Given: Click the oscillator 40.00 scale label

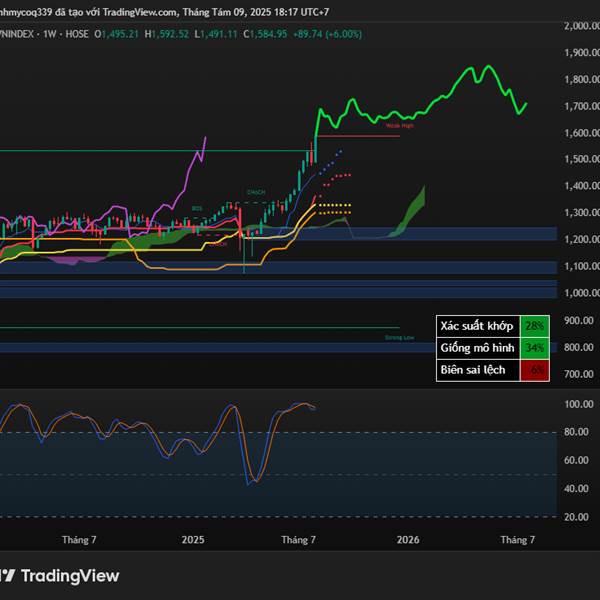Looking at the screenshot, I should [x=576, y=489].
